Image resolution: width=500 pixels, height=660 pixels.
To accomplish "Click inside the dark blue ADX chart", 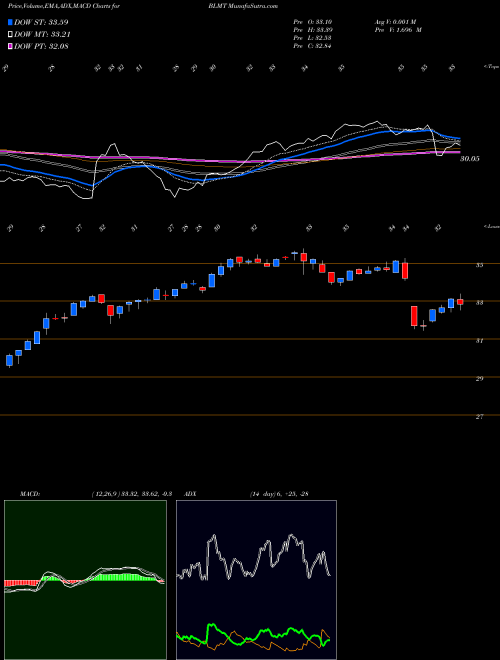I will click(x=256, y=580).
